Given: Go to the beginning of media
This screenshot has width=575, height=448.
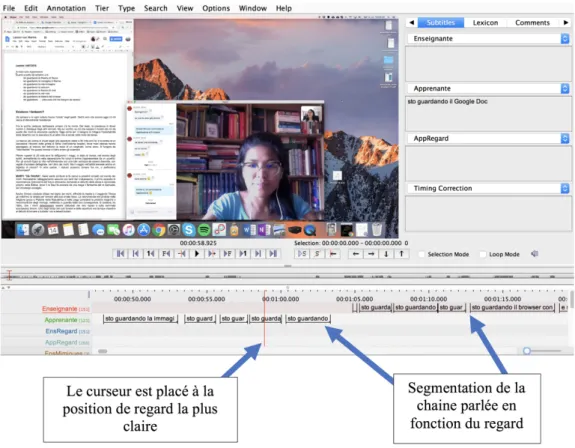Looking at the screenshot, I should 120,254.
